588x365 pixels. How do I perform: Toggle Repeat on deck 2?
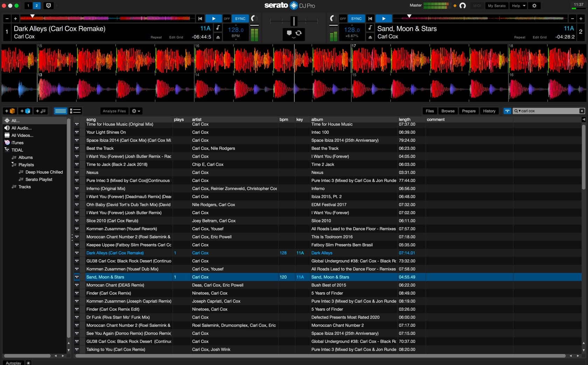click(520, 37)
